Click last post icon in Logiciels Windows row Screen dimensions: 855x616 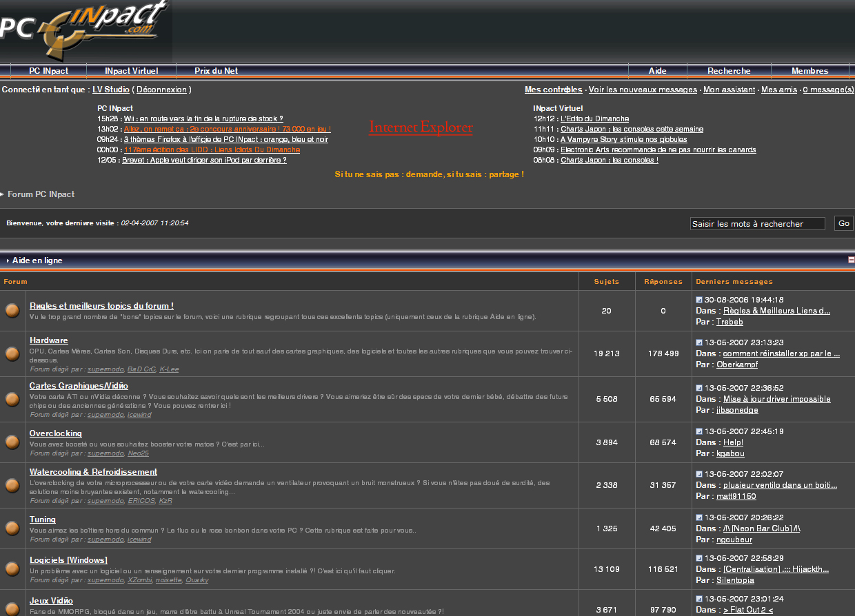(699, 558)
